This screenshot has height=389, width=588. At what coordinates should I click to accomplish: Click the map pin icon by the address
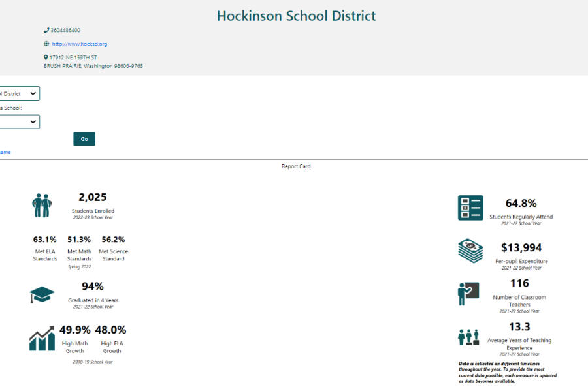(x=46, y=57)
